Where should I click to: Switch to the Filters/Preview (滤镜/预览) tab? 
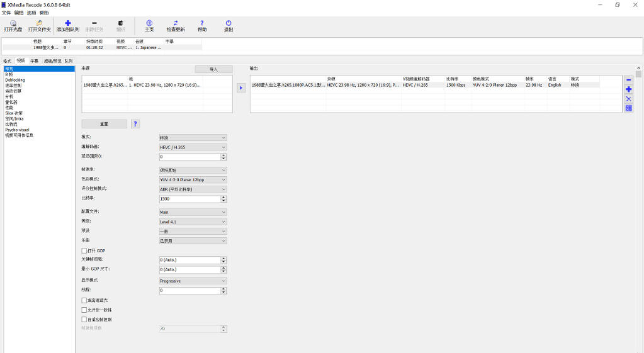pyautogui.click(x=53, y=61)
